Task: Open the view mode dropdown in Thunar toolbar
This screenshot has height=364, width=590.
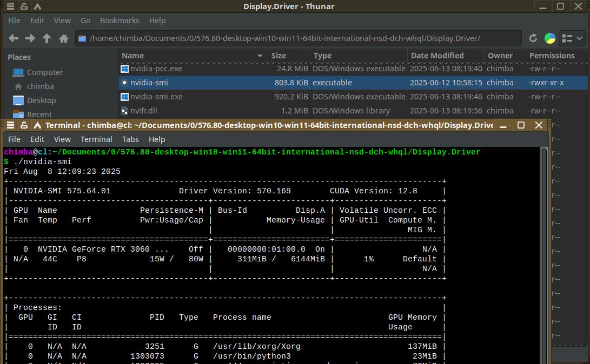Action: pos(572,38)
